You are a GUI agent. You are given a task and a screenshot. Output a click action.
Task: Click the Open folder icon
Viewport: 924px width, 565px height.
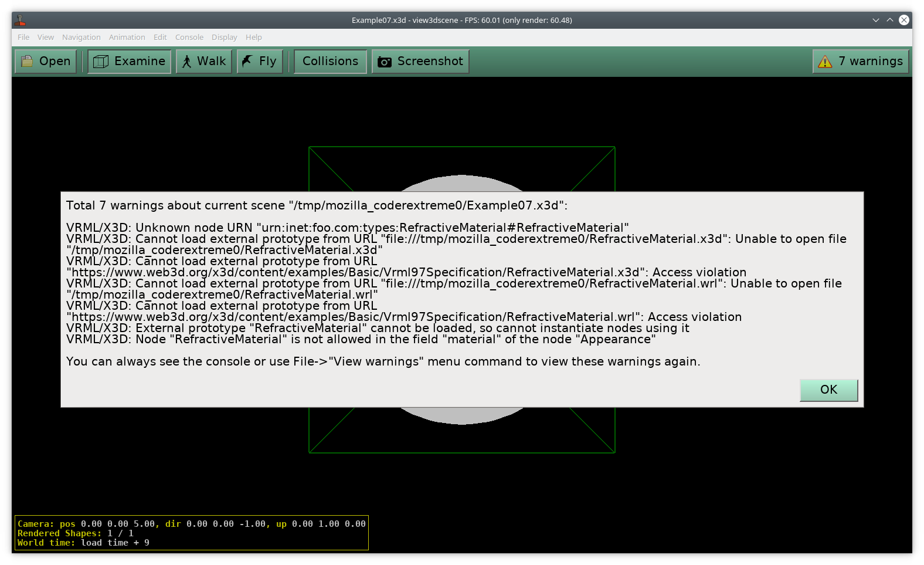click(x=27, y=62)
